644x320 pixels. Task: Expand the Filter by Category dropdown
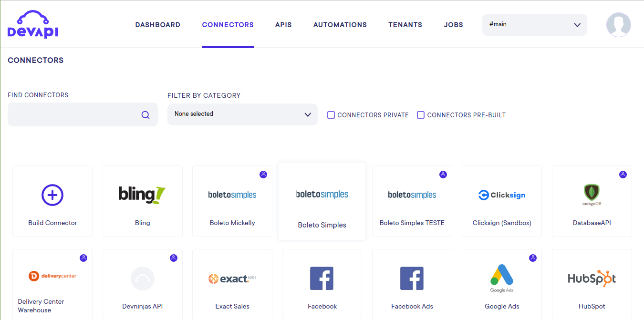[x=242, y=114]
